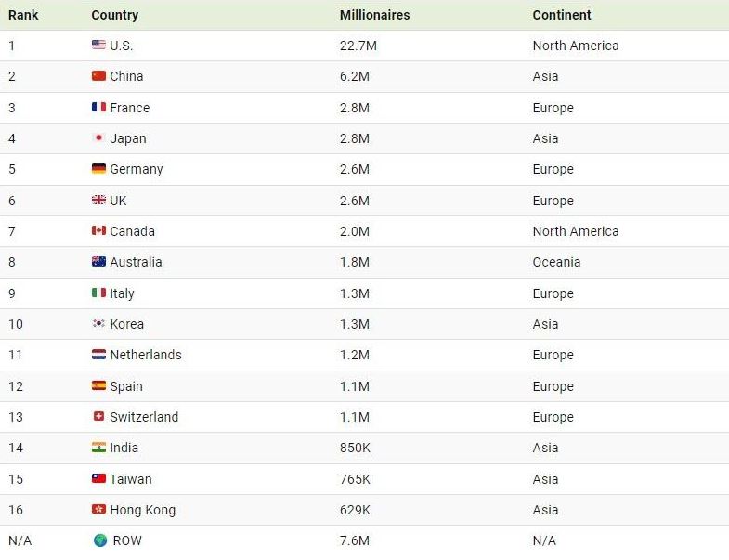Click the Hong Kong flag icon
The height and width of the screenshot is (560, 729).
(x=98, y=509)
